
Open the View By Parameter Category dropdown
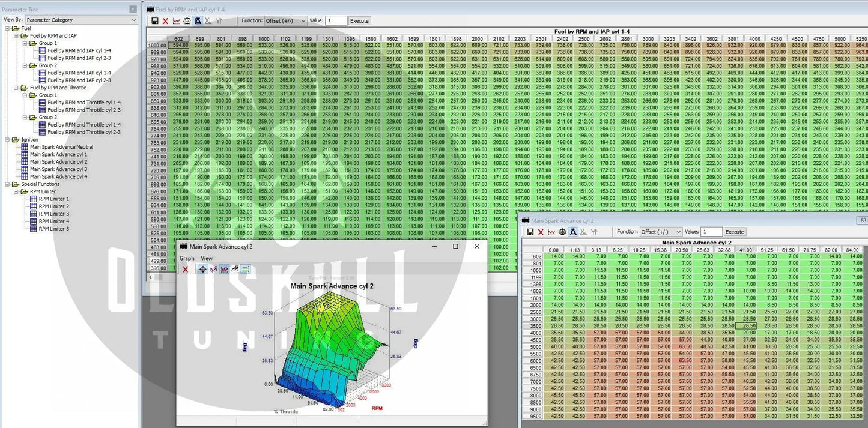point(81,20)
